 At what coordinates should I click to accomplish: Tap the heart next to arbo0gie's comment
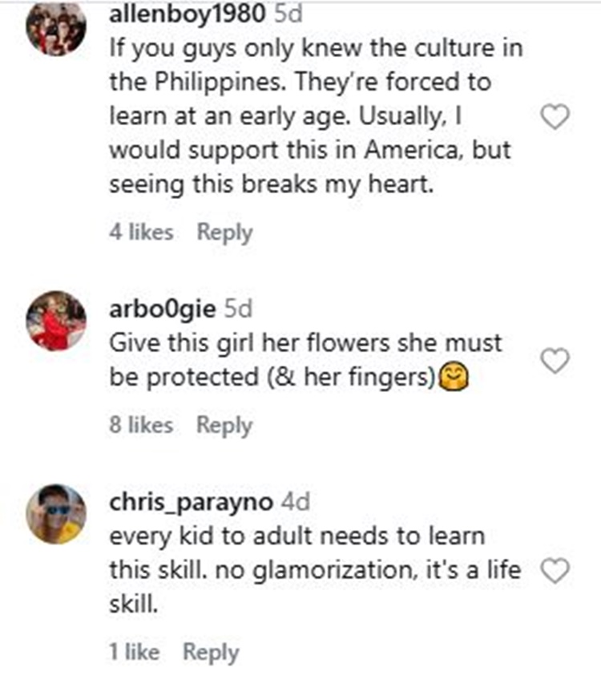point(555,360)
